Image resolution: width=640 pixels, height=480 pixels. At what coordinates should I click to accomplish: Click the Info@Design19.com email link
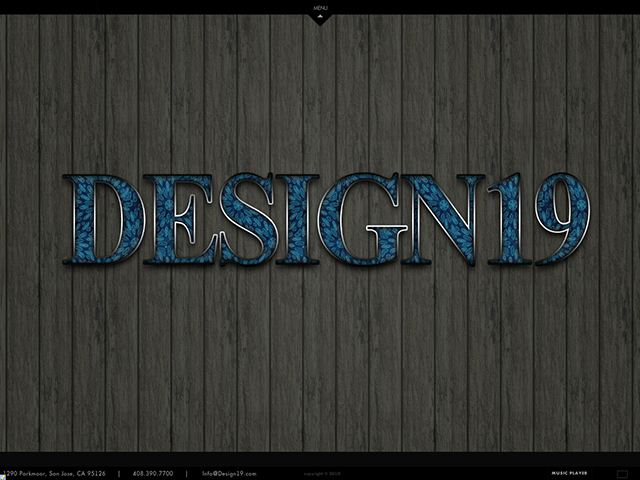click(229, 473)
